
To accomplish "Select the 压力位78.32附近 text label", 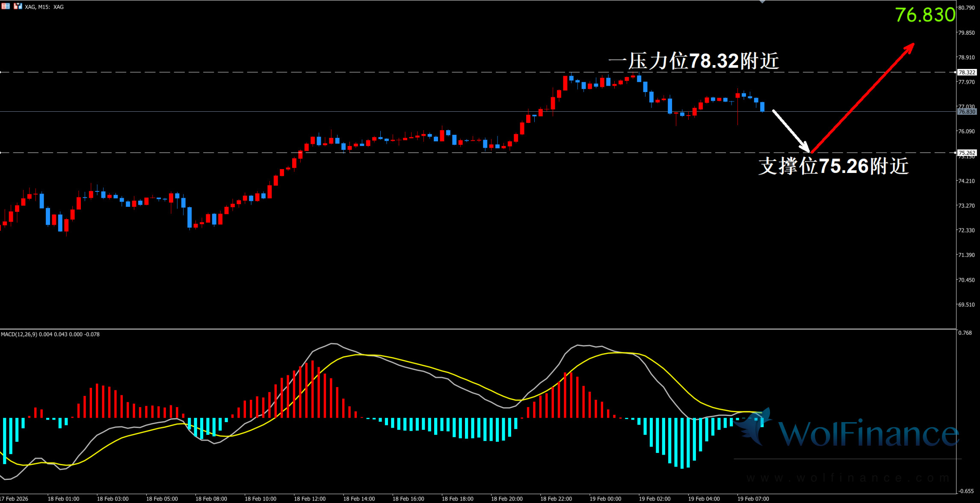I will pos(693,61).
